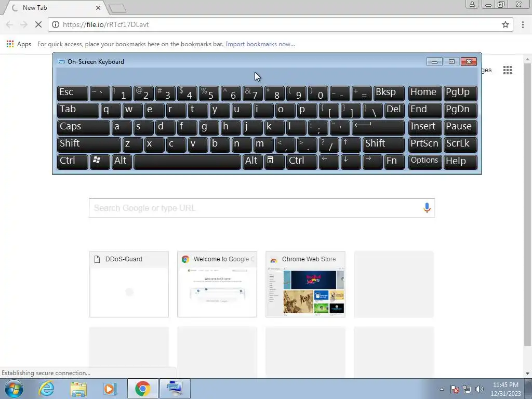Hit the Pause key
The width and height of the screenshot is (532, 399).
[460, 127]
